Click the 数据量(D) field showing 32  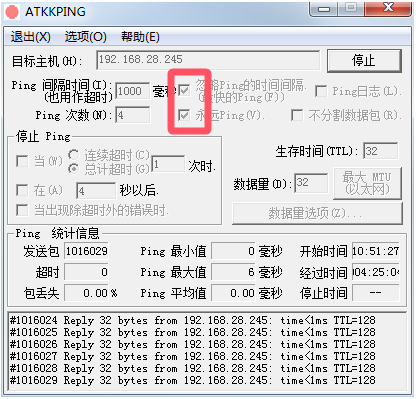311,183
